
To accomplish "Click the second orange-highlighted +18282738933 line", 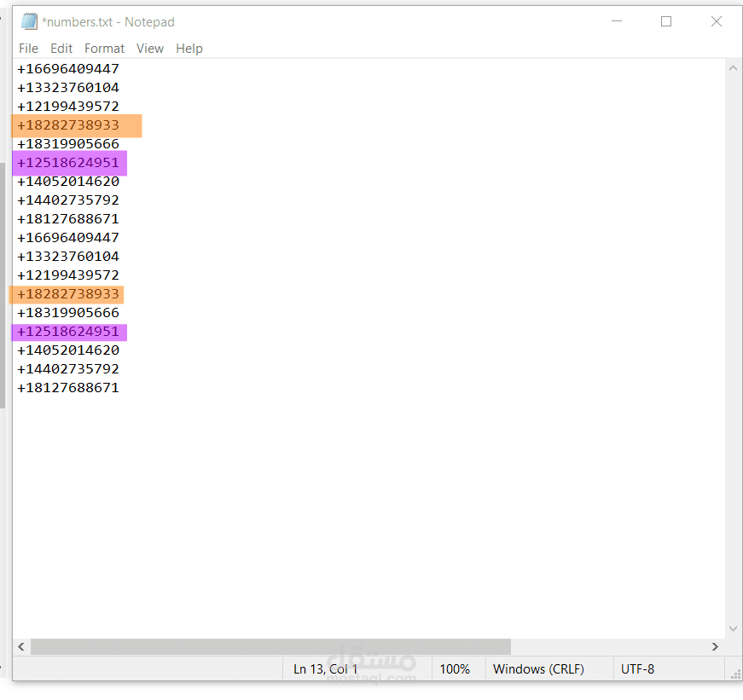I will coord(68,294).
